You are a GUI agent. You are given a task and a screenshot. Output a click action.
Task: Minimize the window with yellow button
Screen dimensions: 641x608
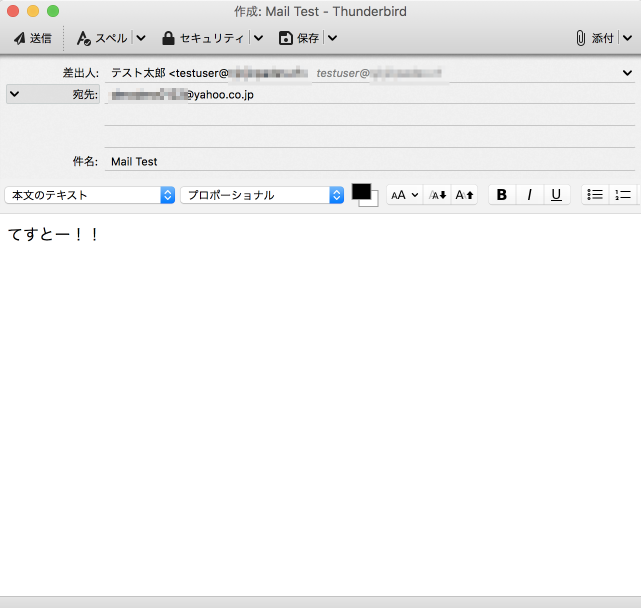(33, 11)
